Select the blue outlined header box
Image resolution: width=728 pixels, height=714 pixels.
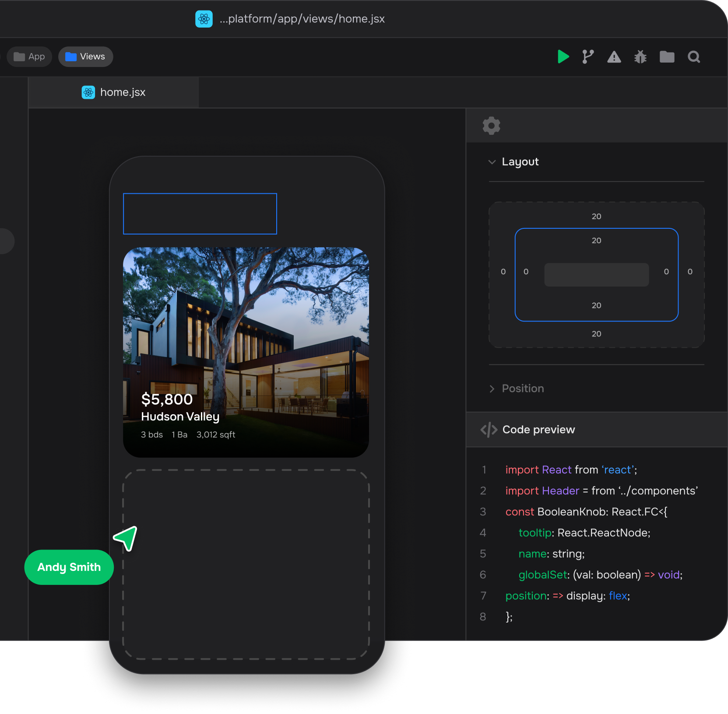[200, 213]
